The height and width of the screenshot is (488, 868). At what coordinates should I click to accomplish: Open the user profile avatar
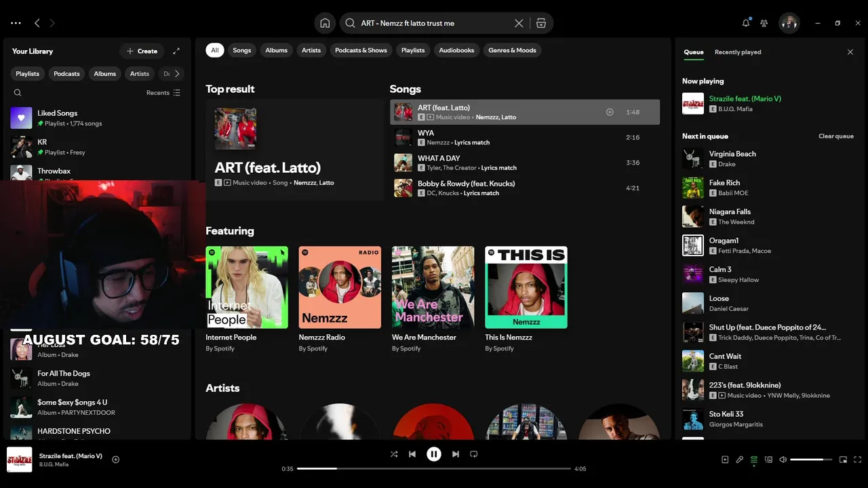tap(789, 23)
